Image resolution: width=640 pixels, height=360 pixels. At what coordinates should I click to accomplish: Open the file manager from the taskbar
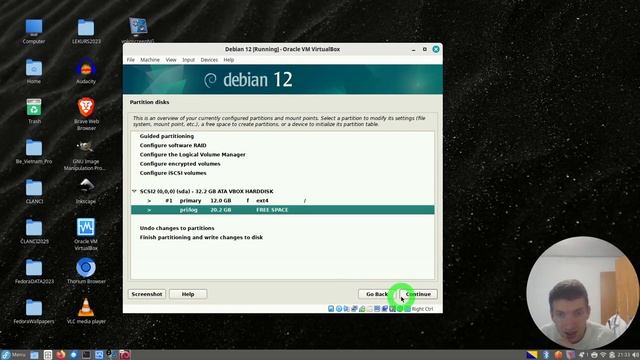[x=35, y=355]
